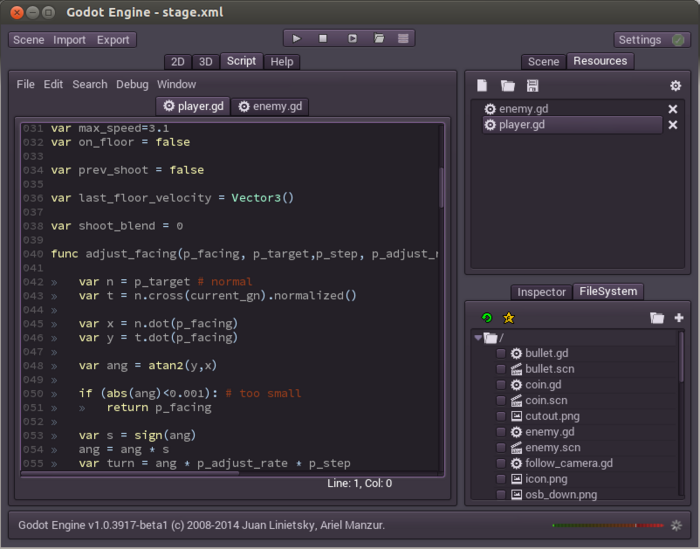This screenshot has width=700, height=549.
Task: Click the coin.scn scene clapper icon
Action: tap(516, 400)
